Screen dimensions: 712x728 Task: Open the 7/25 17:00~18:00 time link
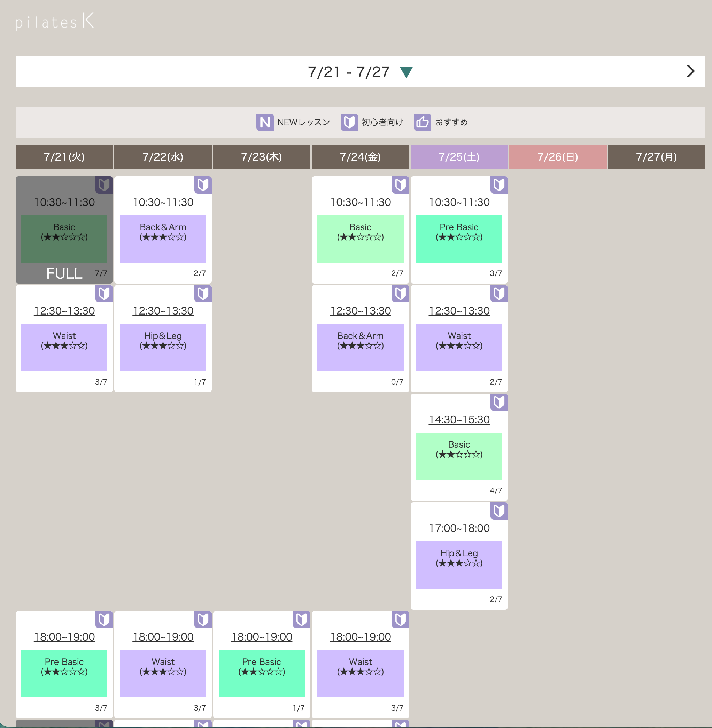[x=459, y=528]
